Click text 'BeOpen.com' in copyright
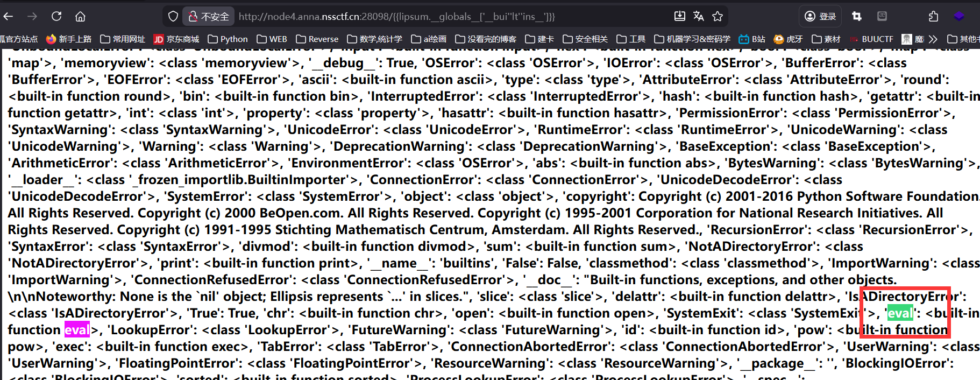 pyautogui.click(x=301, y=213)
